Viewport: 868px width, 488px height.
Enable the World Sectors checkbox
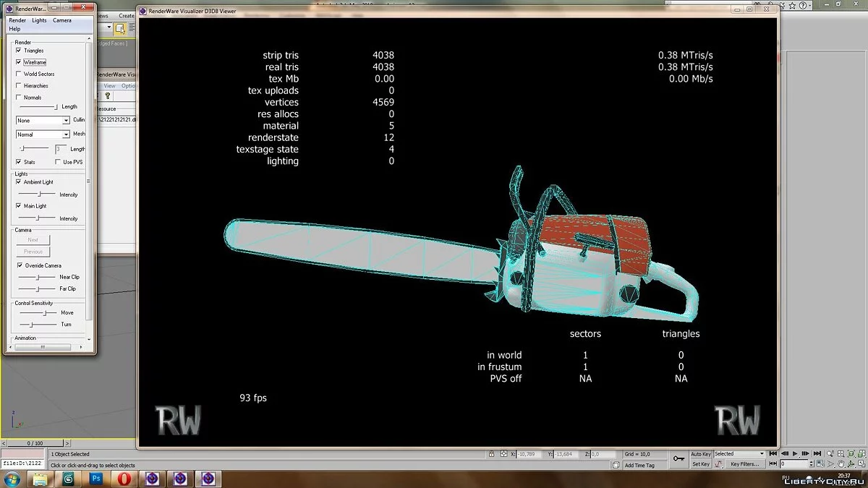19,74
